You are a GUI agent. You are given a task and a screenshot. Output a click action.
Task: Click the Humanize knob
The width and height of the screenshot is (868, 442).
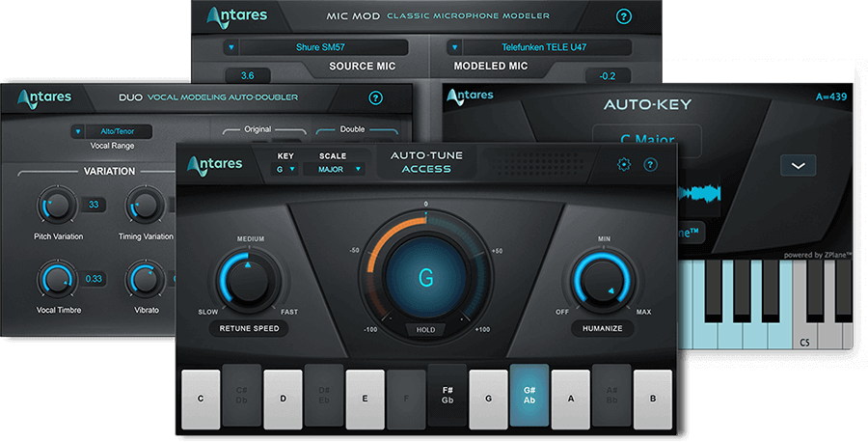pyautogui.click(x=602, y=280)
